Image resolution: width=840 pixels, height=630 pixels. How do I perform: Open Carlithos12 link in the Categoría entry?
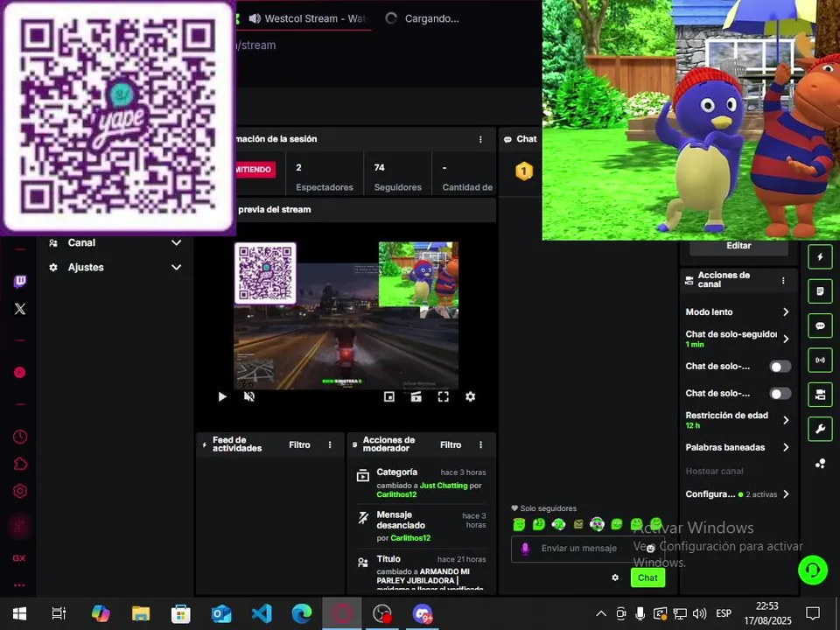pos(396,494)
